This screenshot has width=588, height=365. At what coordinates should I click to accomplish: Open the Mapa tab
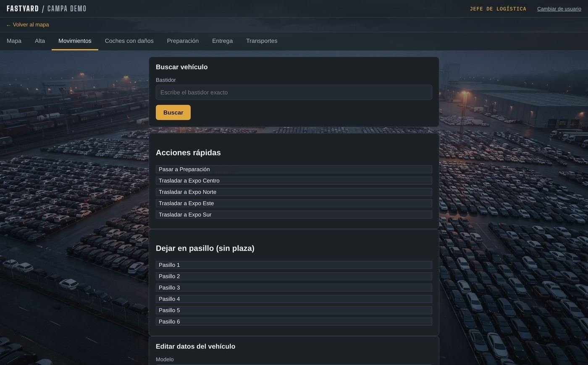tap(14, 41)
